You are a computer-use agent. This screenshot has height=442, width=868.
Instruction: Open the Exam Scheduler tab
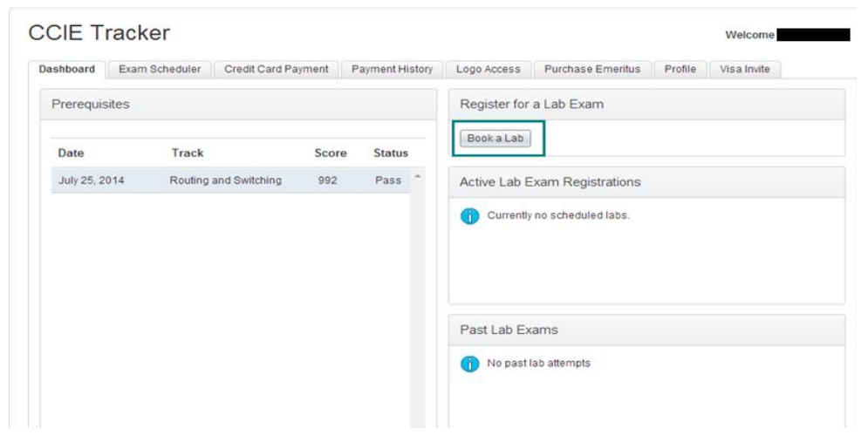pos(160,69)
